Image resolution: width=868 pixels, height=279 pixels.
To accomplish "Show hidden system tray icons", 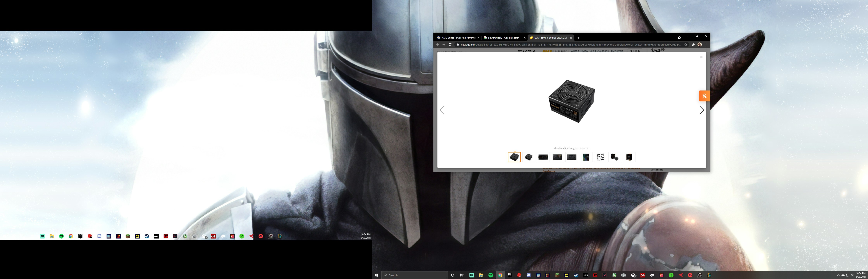I will [838, 275].
